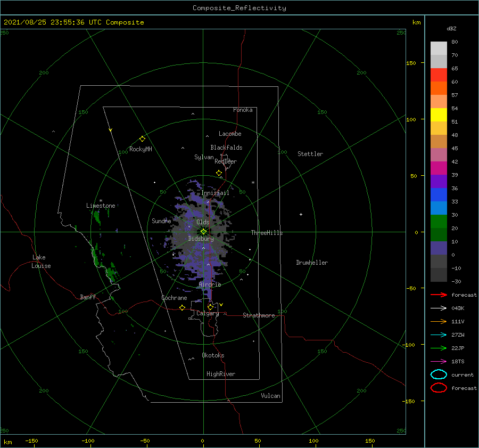Select the magenta swatch between 42 and 39
The width and height of the screenshot is (479, 448).
tap(439, 168)
